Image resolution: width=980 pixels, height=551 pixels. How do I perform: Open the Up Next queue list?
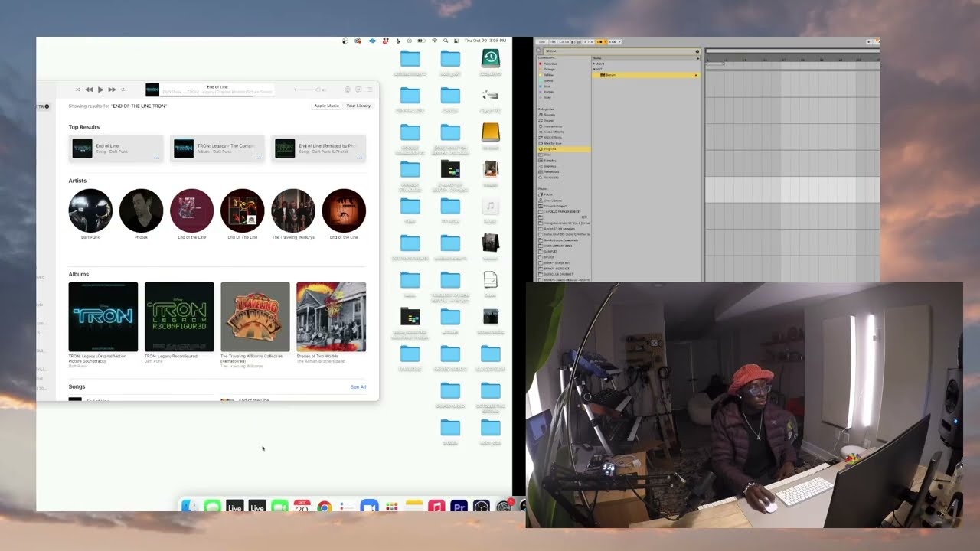tap(369, 90)
